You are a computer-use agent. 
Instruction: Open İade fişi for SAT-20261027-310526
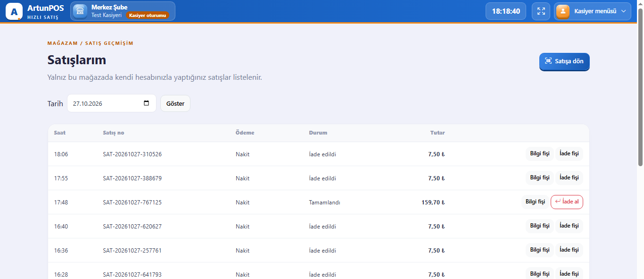[x=569, y=154]
